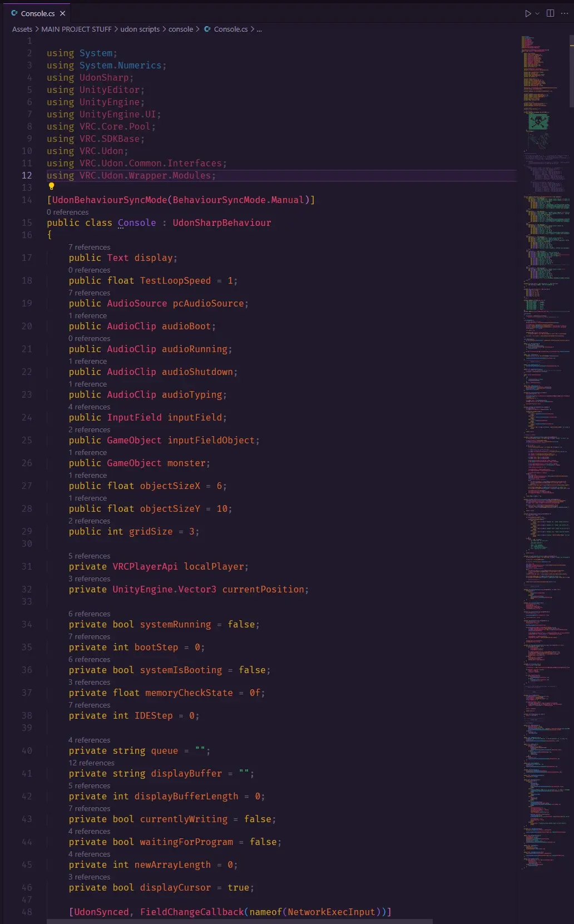574x924 pixels.
Task: Click the audioTyping field name
Action: coord(192,394)
